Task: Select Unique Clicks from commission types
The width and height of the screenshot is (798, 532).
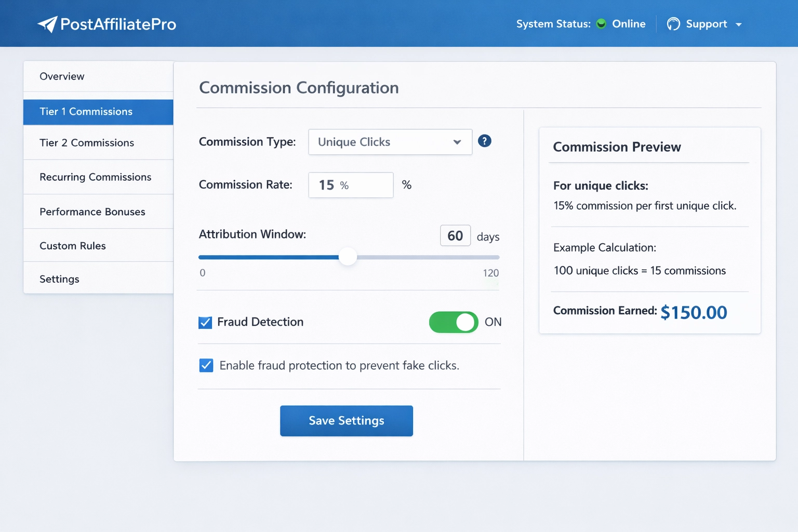Action: point(390,142)
